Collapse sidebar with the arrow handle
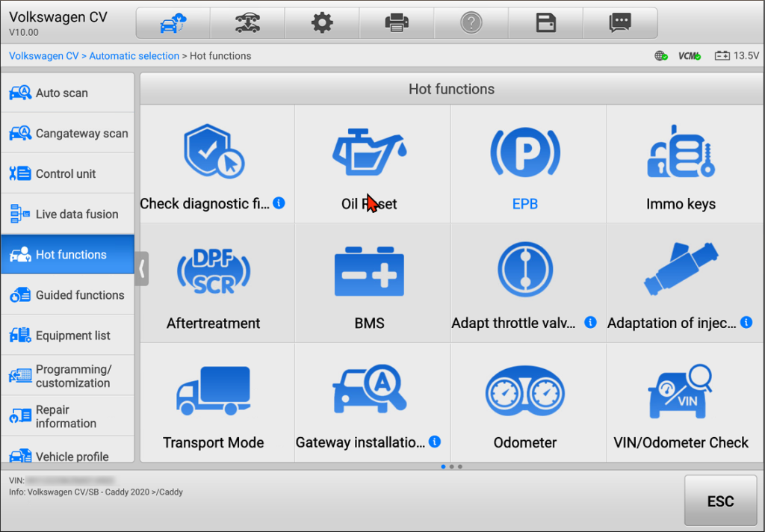 click(x=141, y=268)
